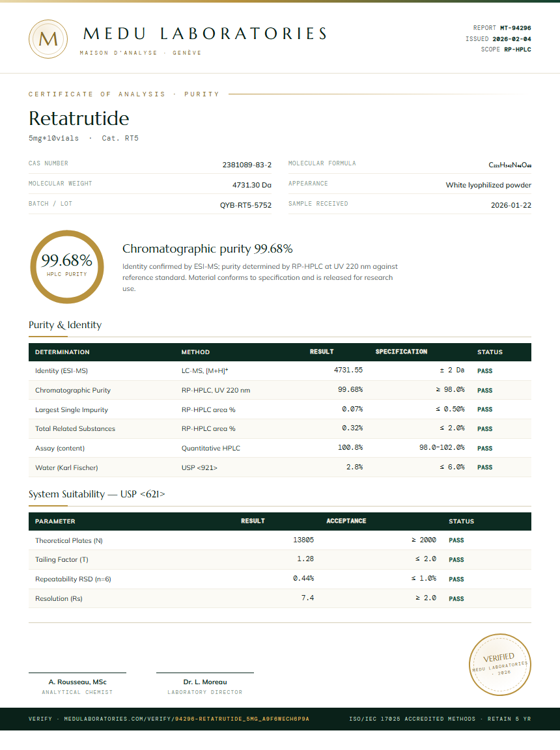560x750 pixels.
Task: Click PASS status for Water (Karl Fischer)
Action: tap(485, 467)
